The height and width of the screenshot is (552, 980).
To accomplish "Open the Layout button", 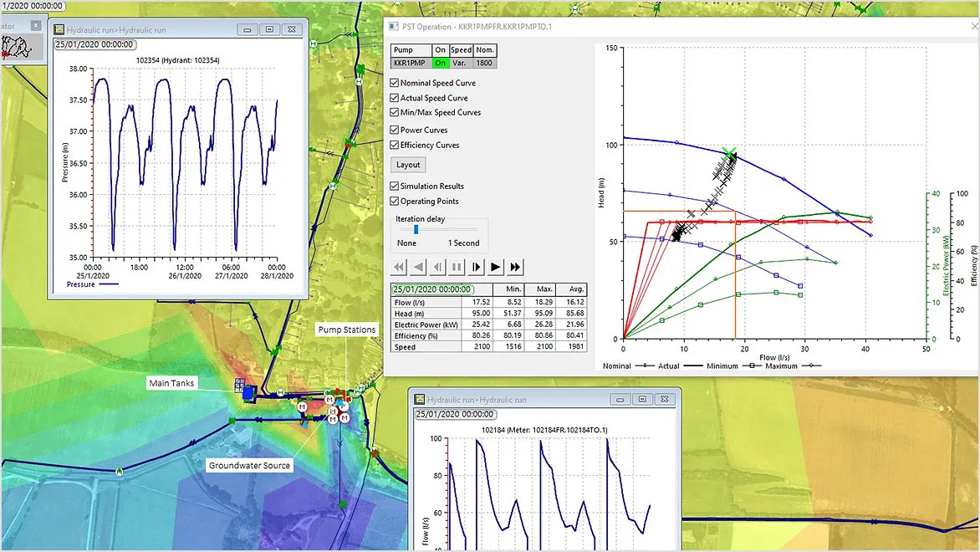I will click(x=408, y=165).
